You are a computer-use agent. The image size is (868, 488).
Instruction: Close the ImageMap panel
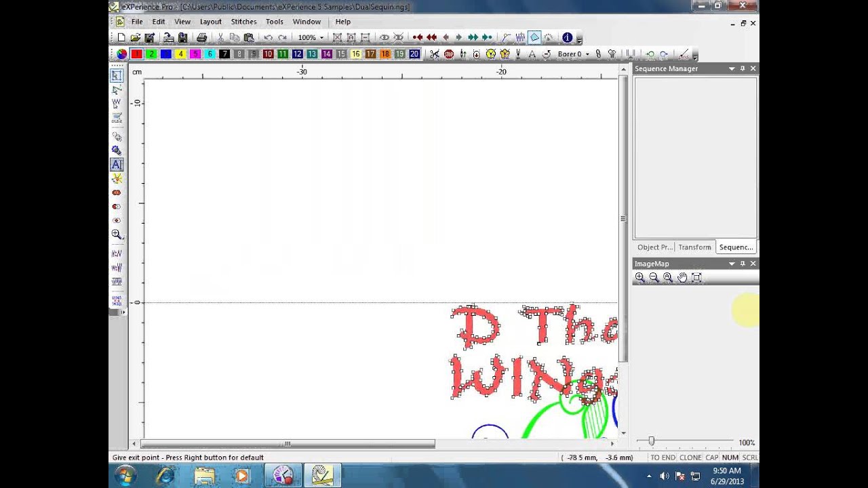[x=753, y=264]
